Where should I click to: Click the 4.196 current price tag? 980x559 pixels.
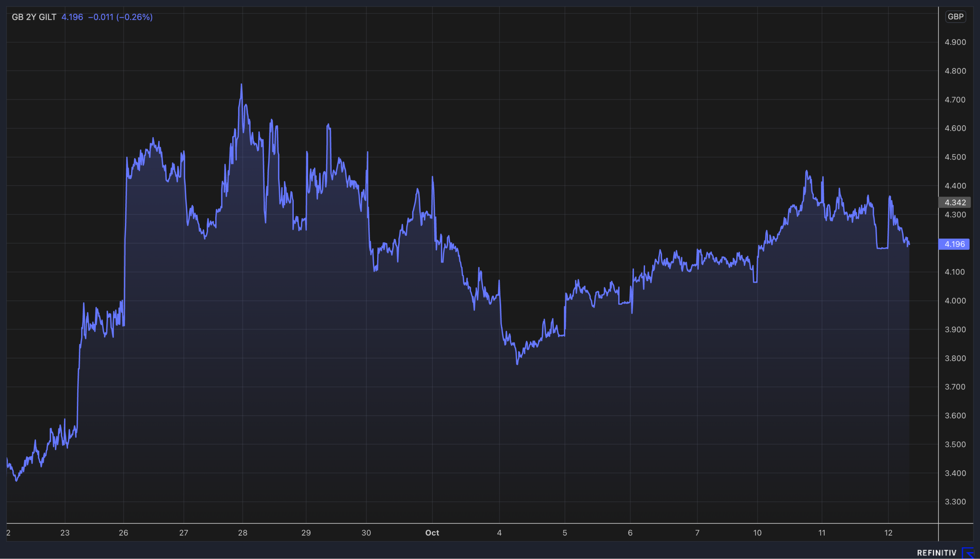[x=954, y=244]
